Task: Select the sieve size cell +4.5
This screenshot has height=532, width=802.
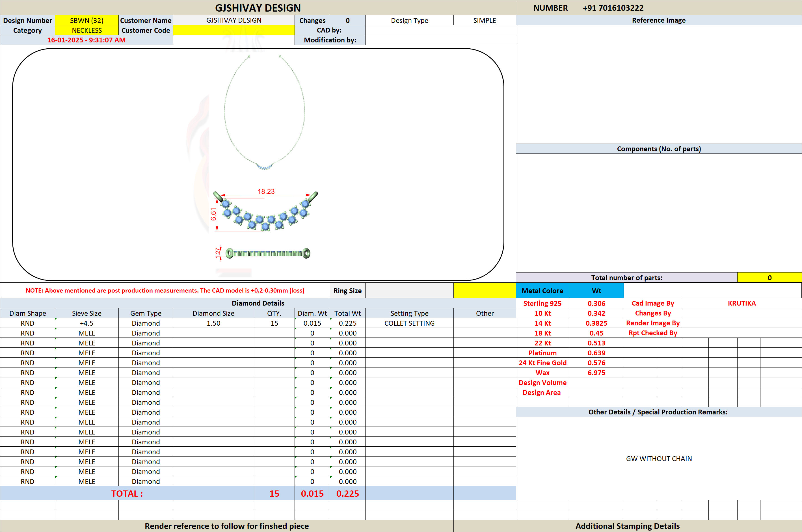Action: (x=87, y=323)
